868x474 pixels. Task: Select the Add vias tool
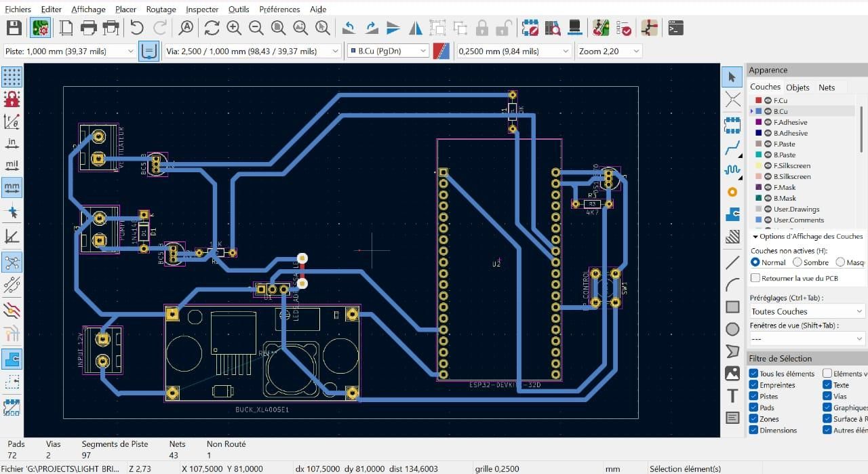pyautogui.click(x=732, y=193)
